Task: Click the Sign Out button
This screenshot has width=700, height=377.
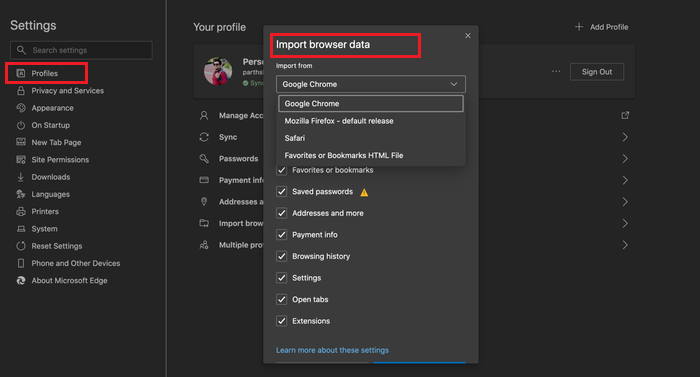Action: point(597,72)
